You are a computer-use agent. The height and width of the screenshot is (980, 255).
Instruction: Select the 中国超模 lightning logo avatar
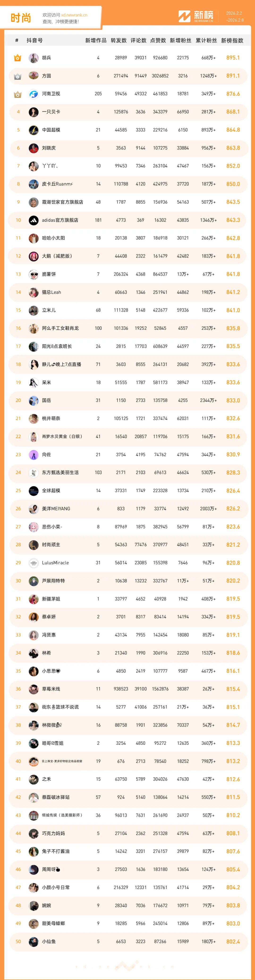click(x=34, y=130)
